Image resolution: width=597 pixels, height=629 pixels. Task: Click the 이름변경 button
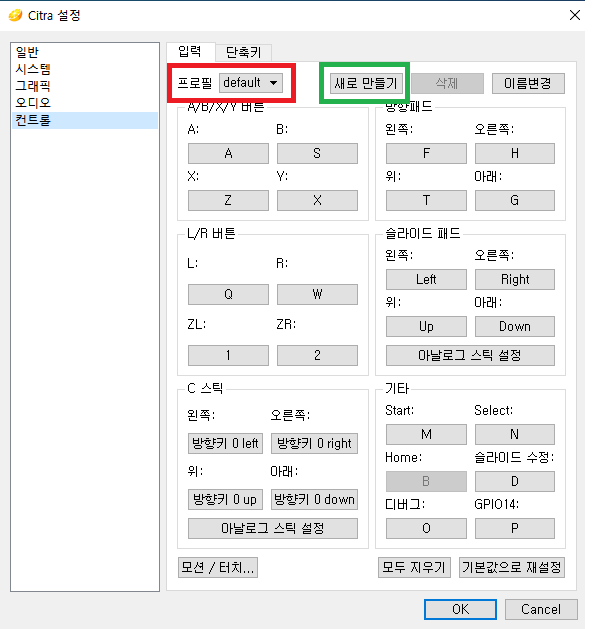point(528,83)
